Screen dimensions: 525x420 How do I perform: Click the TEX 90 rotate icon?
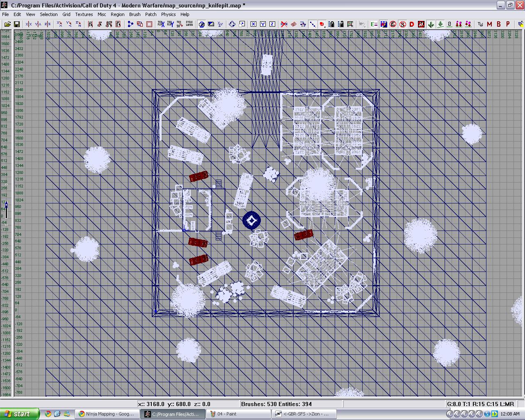(180, 24)
